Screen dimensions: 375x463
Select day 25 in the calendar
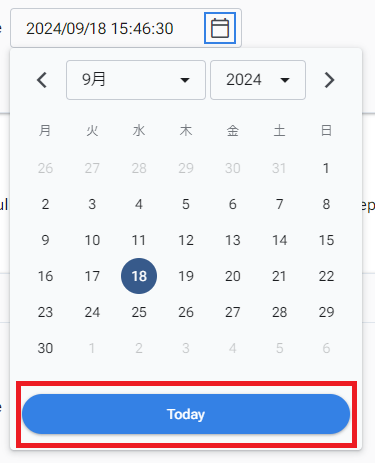pos(139,312)
